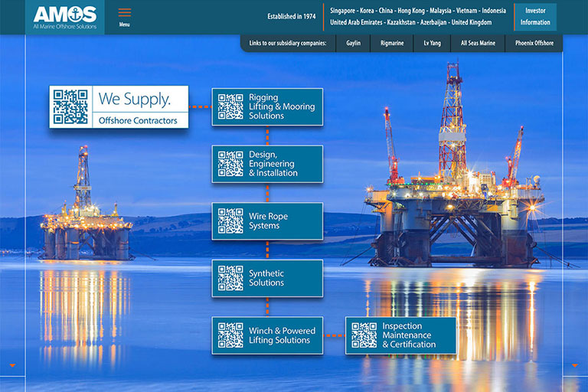Go to Lv Yang subsidiary site
The image size is (588, 392).
pos(433,43)
